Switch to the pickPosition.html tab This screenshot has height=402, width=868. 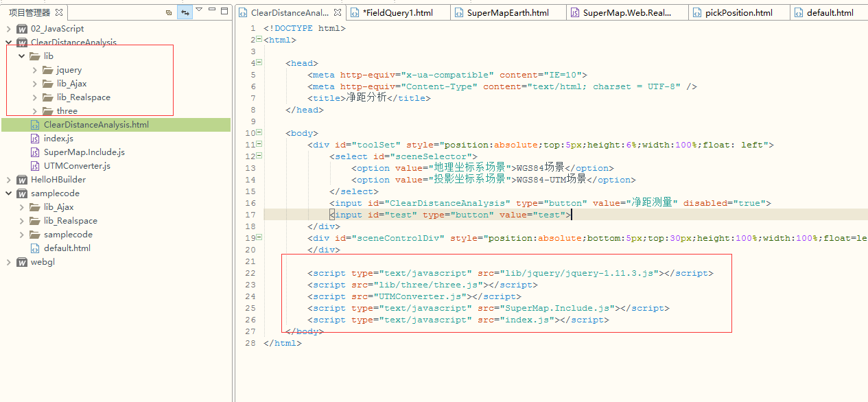pos(739,12)
